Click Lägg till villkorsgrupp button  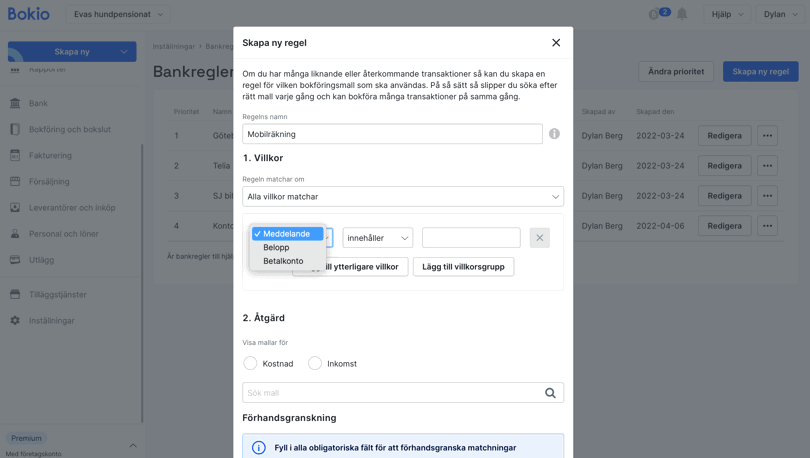463,267
